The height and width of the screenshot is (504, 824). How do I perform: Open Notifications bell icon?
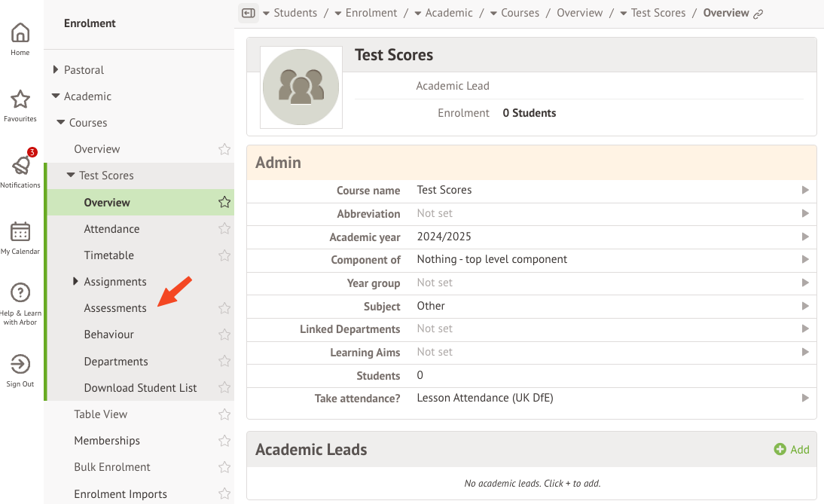[x=20, y=166]
